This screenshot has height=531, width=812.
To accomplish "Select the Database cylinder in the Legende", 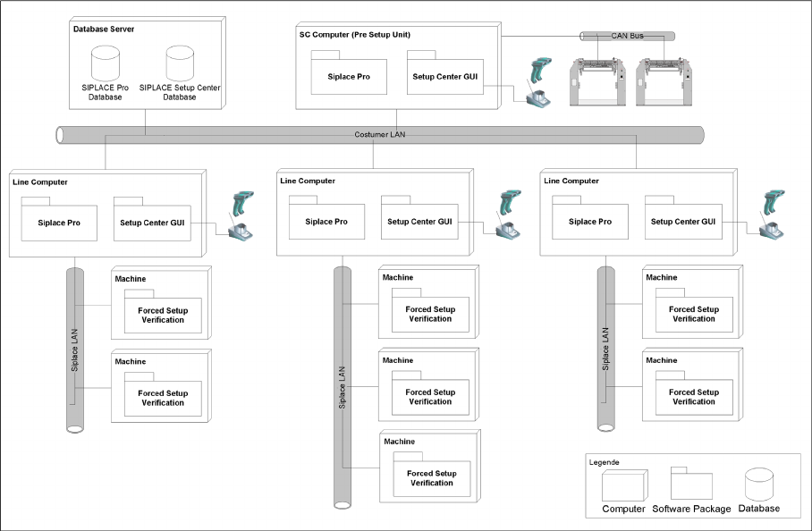I will tap(758, 485).
